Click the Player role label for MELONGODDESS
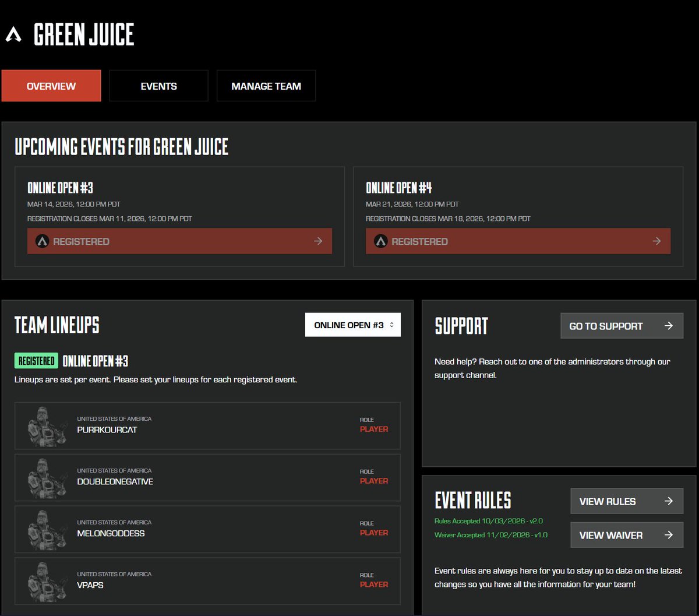The width and height of the screenshot is (699, 616). tap(374, 533)
